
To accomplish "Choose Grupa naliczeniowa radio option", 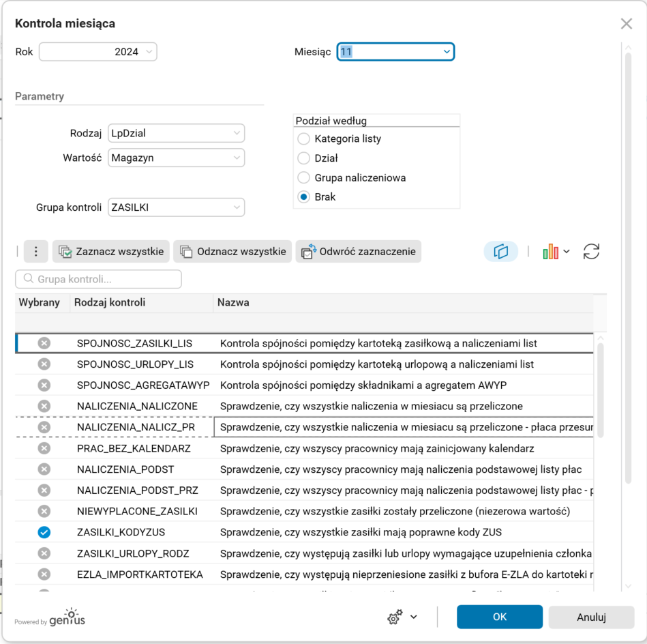I will pyautogui.click(x=304, y=178).
